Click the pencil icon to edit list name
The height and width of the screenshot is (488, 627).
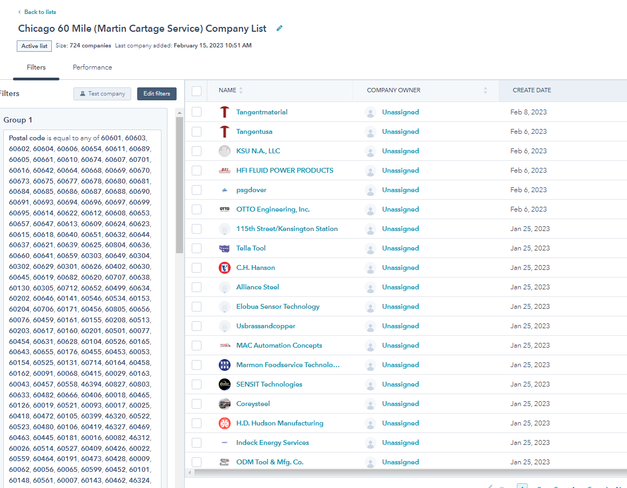coord(280,28)
